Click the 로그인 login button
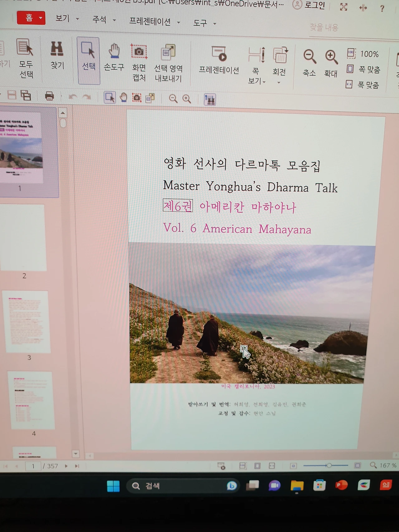399x532 pixels. point(309,5)
